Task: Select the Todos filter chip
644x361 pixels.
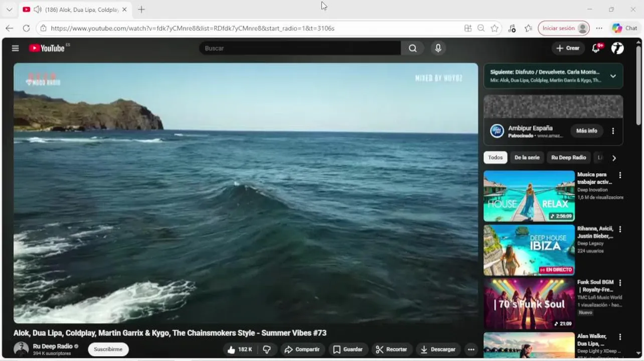Action: [x=496, y=157]
